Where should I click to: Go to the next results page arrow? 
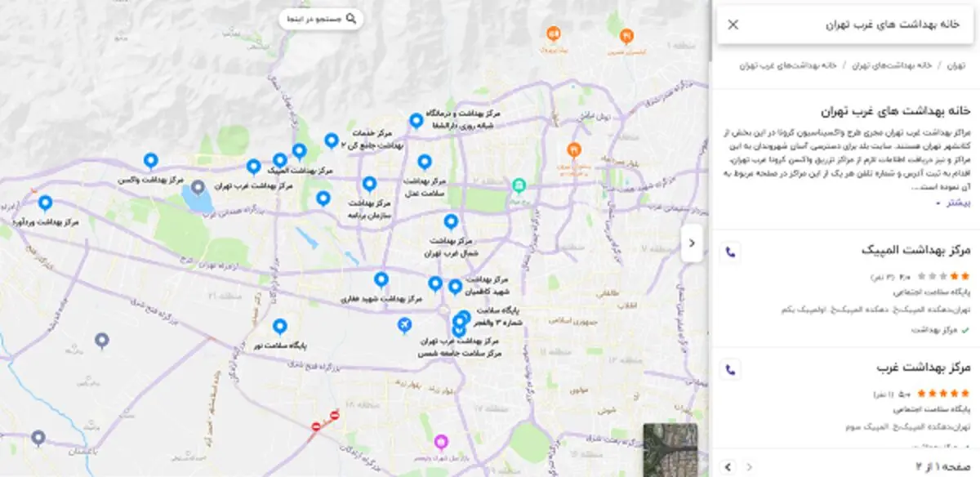click(x=727, y=466)
